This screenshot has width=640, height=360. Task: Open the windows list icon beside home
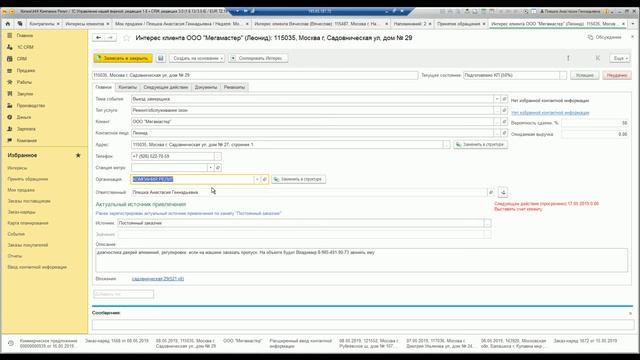(x=20, y=24)
